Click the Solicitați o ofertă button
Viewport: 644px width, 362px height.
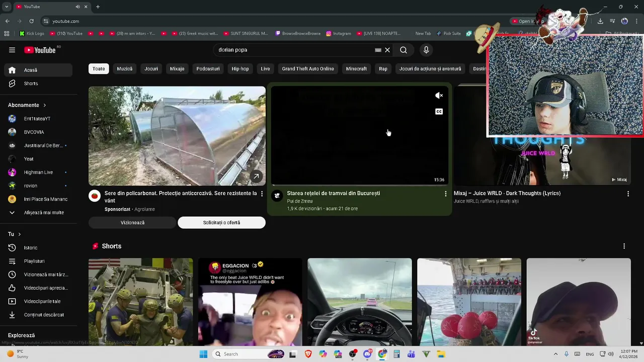click(221, 223)
